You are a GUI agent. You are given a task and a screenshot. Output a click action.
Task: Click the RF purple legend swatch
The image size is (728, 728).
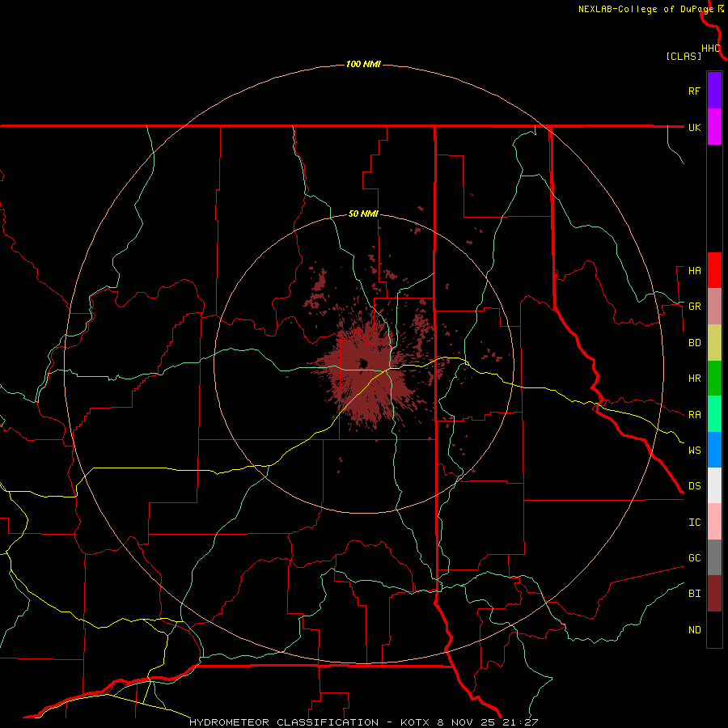tap(714, 91)
